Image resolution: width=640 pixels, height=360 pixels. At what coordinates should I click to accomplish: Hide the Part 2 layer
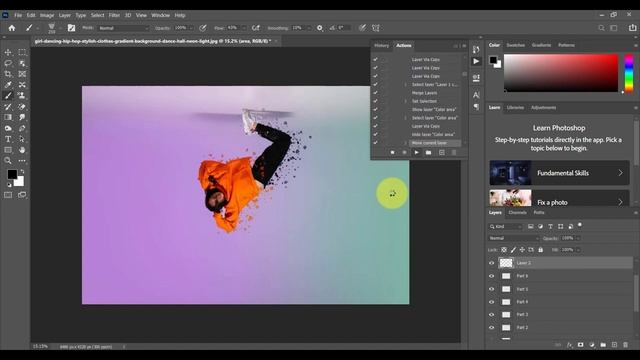coord(491,327)
